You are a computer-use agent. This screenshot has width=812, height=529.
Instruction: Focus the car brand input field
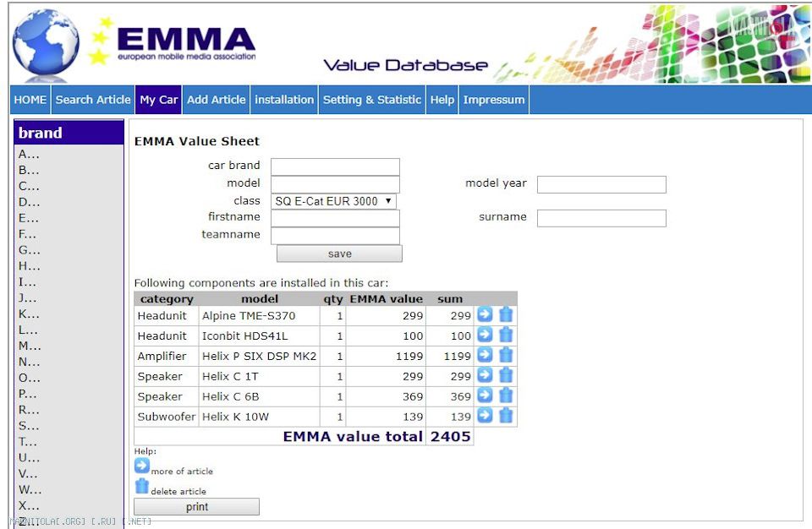(335, 166)
